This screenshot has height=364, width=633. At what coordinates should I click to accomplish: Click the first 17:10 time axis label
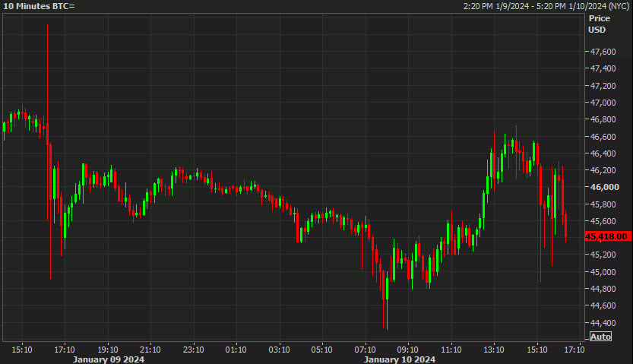click(x=65, y=350)
